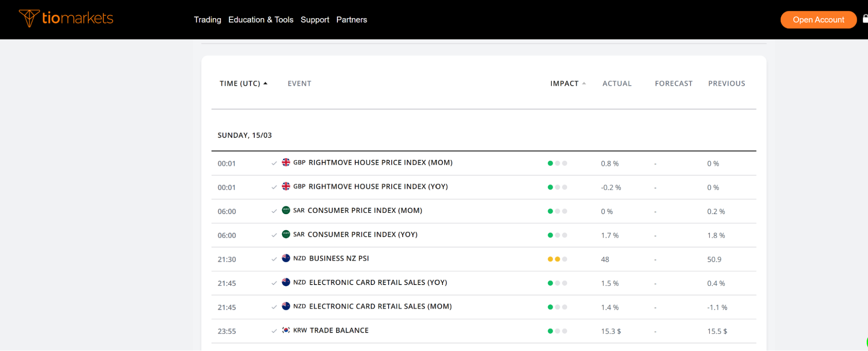Click the TIOmarkets logo icon
Viewport: 868px width, 351px height.
tap(29, 18)
